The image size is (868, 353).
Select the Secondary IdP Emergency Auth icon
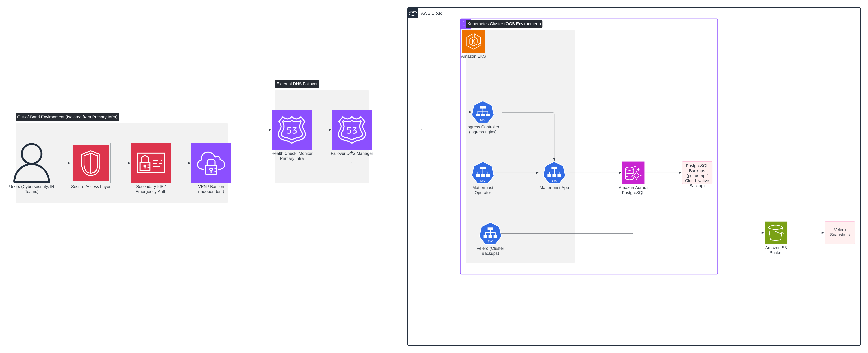(x=151, y=163)
